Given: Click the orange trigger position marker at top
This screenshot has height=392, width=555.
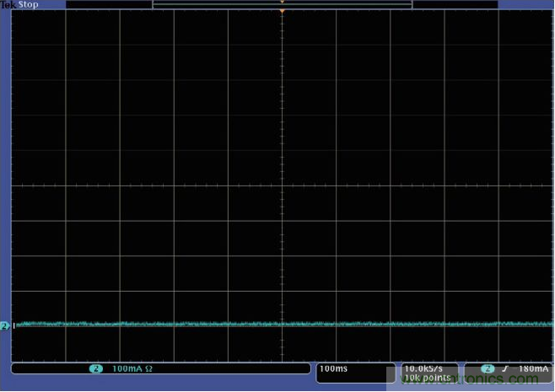Looking at the screenshot, I should (x=282, y=3).
